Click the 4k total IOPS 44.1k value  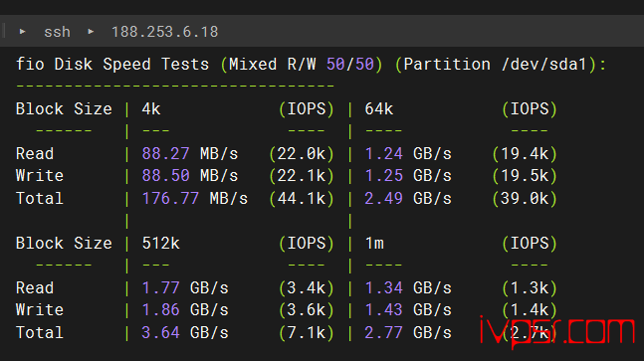click(x=302, y=199)
